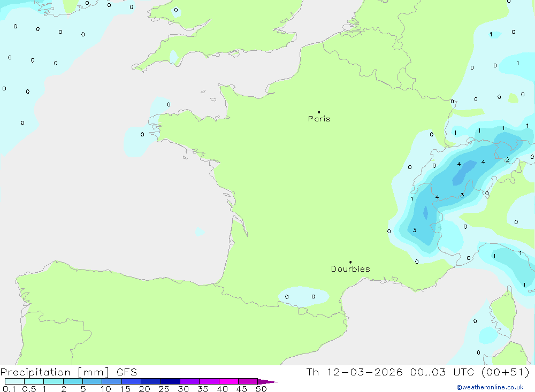Click the legend value '10'
Screen dimensions: 535x392
tap(106, 389)
